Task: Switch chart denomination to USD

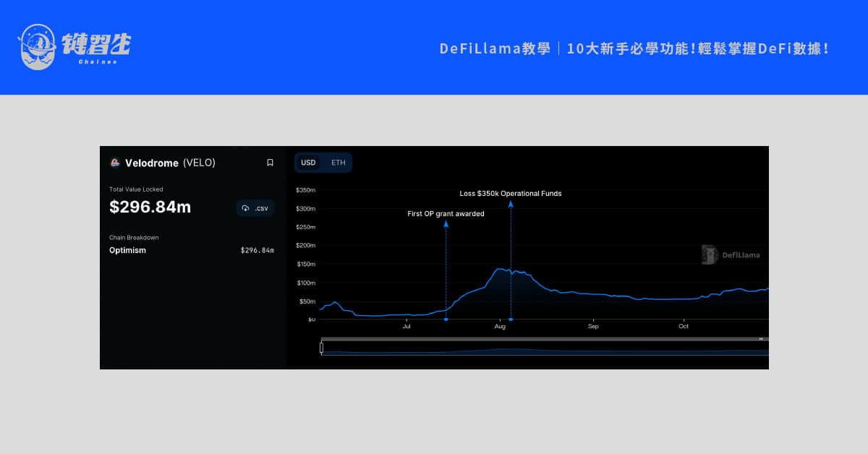Action: pos(308,163)
